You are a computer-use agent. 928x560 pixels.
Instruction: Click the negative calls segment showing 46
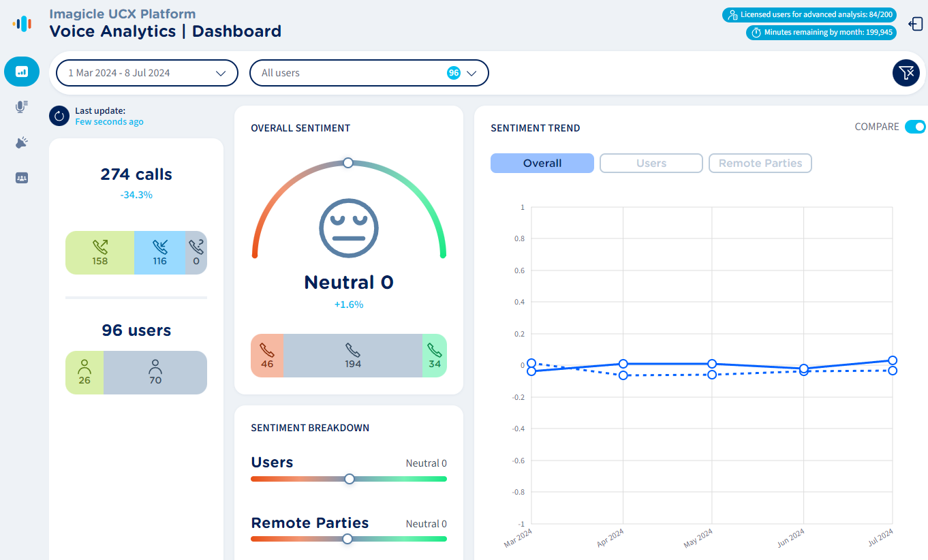click(x=267, y=356)
